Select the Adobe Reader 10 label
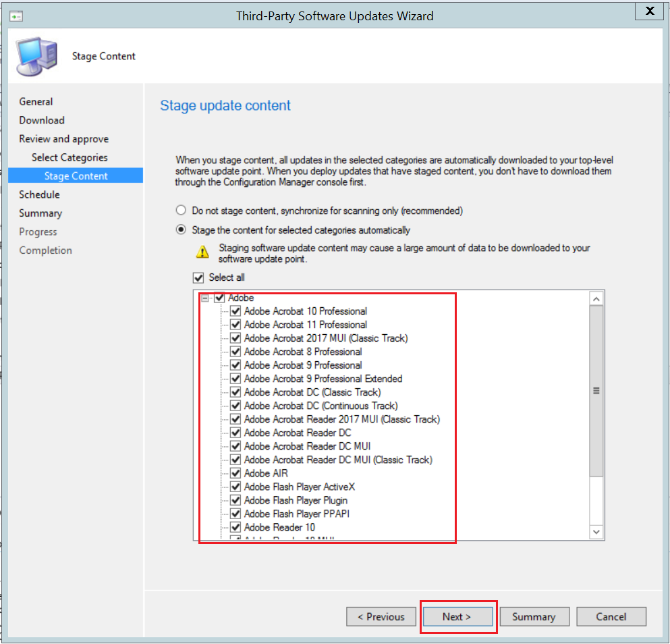Image resolution: width=670 pixels, height=644 pixels. click(x=279, y=527)
